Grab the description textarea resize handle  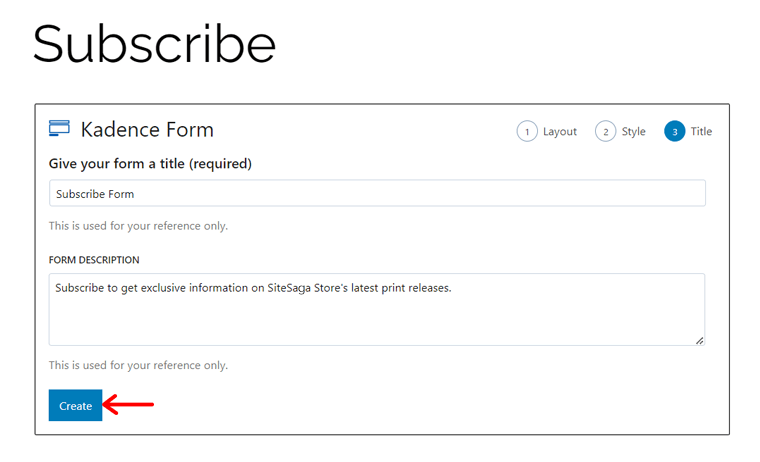pos(699,341)
